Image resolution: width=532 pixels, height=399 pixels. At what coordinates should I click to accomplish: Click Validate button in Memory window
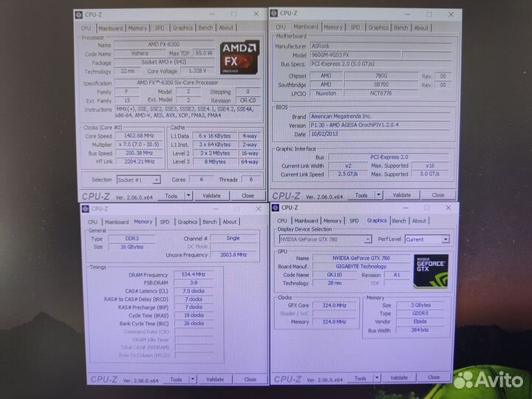(215, 379)
